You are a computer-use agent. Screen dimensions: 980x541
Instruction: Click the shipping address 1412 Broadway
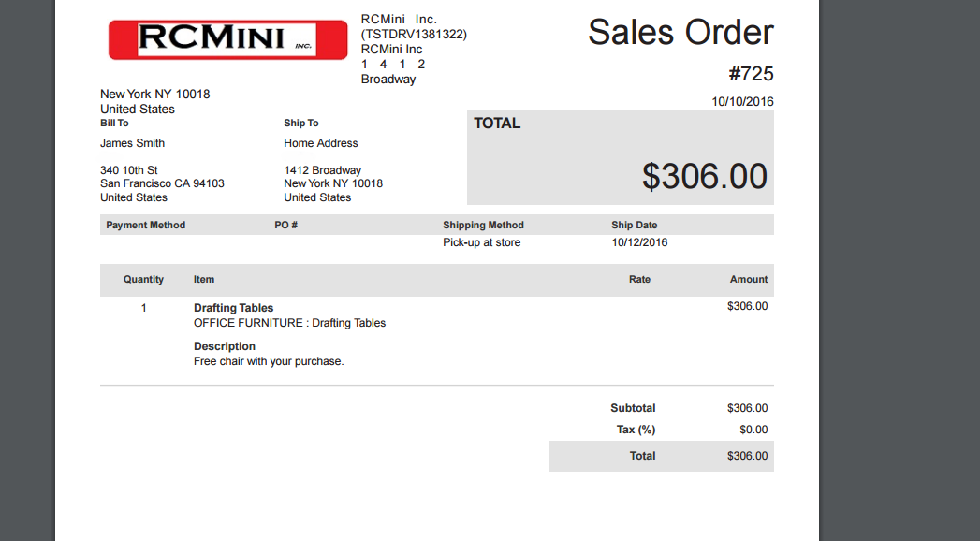coord(323,169)
